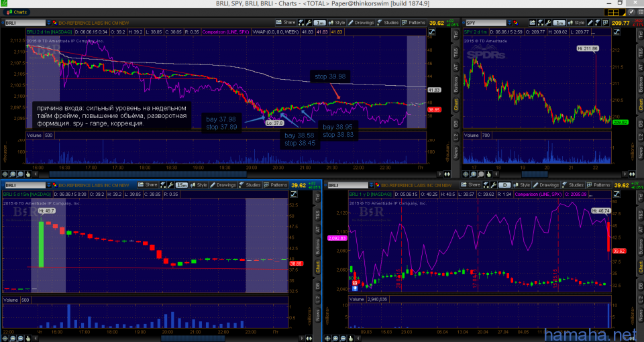Toggle News side tab in BRLI 1m chart
The height and width of the screenshot is (342, 644).
[x=455, y=154]
